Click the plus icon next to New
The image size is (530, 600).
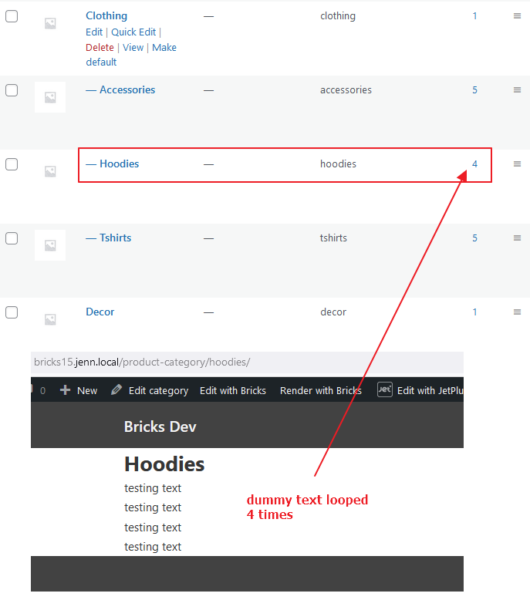(x=65, y=390)
